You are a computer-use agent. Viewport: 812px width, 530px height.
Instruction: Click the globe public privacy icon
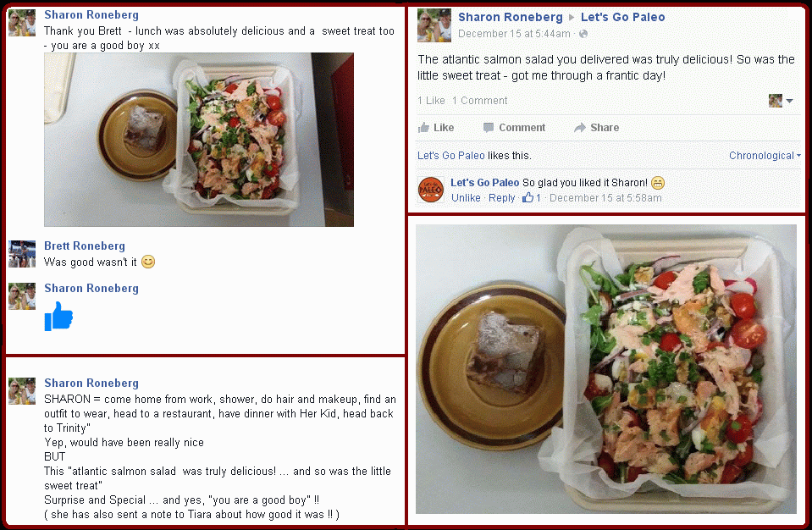(583, 34)
